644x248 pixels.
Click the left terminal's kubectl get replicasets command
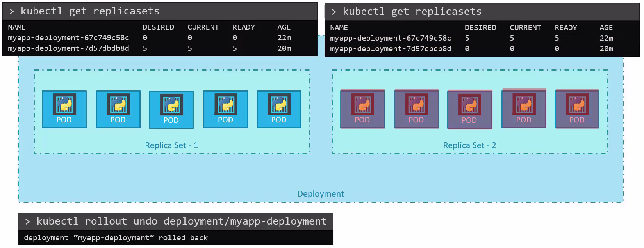point(90,11)
